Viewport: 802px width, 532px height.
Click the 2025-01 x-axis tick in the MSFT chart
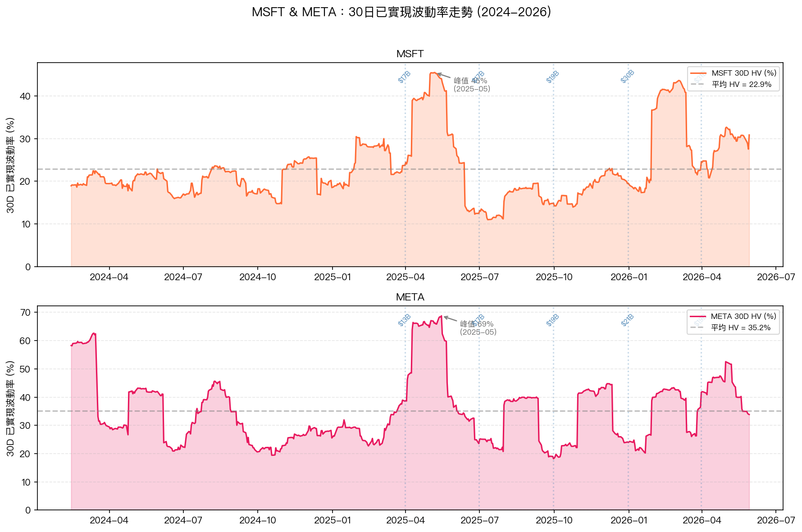pos(333,277)
